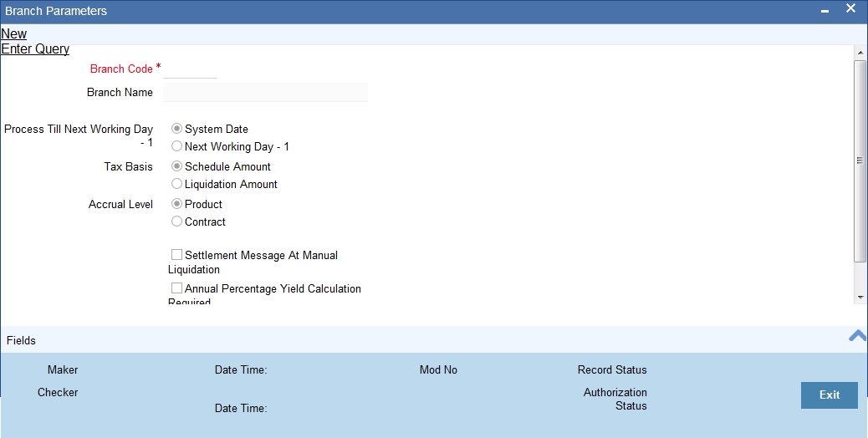Click scrollbar down arrow

[x=860, y=297]
